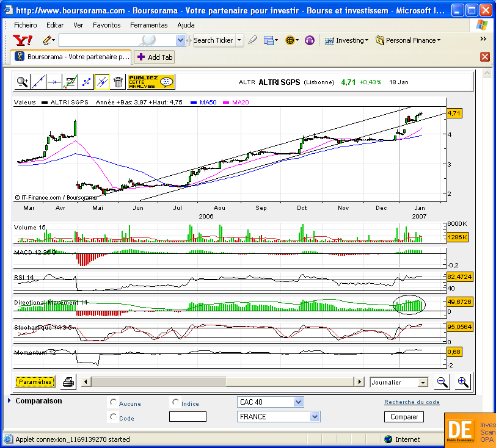This screenshot has width=496, height=448.
Task: Click the Stochastique value 95,0564 label
Action: tap(459, 327)
